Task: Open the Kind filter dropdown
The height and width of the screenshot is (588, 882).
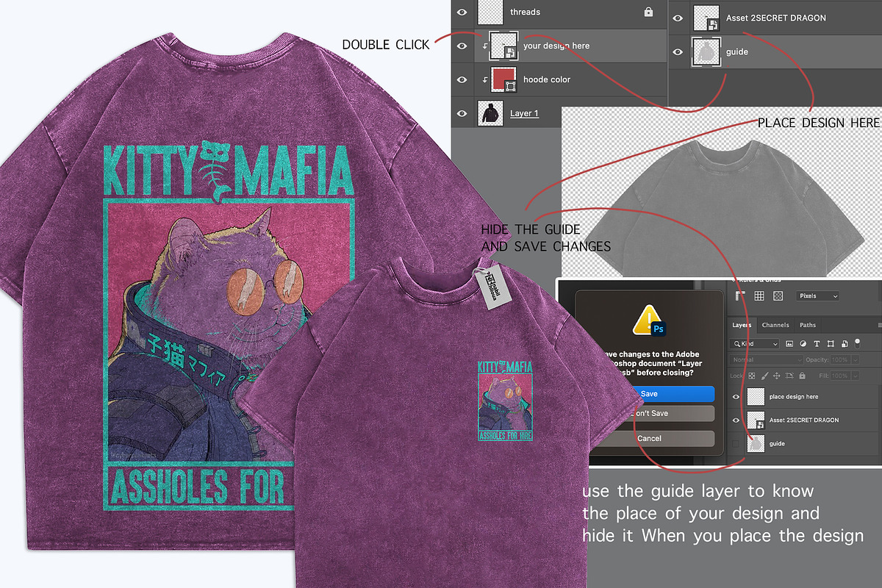Action: click(754, 343)
